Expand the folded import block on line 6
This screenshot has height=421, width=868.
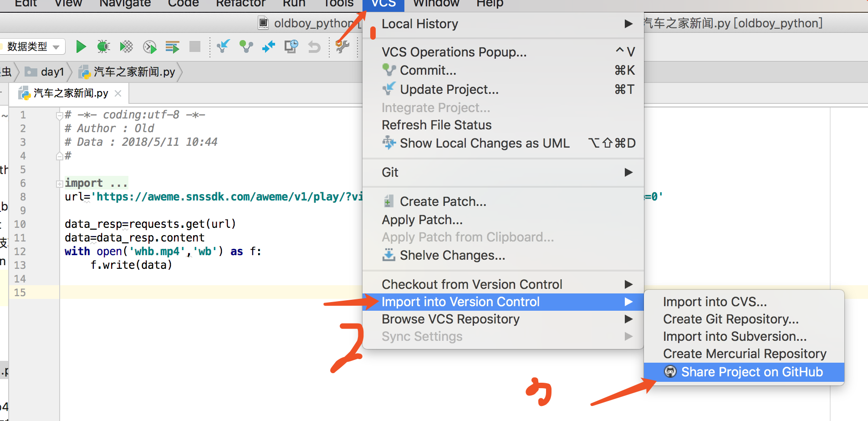[59, 184]
